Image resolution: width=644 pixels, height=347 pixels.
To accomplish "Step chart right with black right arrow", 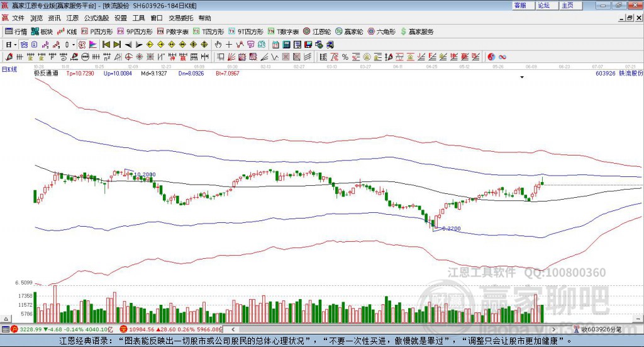I will pyautogui.click(x=139, y=45).
